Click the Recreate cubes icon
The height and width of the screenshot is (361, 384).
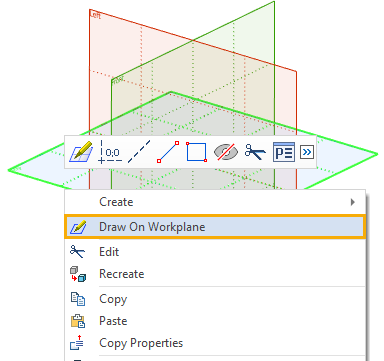pos(78,274)
